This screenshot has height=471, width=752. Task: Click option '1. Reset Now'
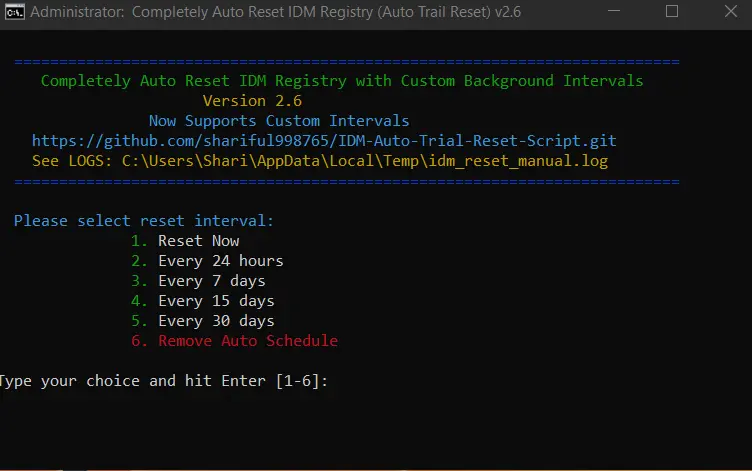pyautogui.click(x=185, y=241)
